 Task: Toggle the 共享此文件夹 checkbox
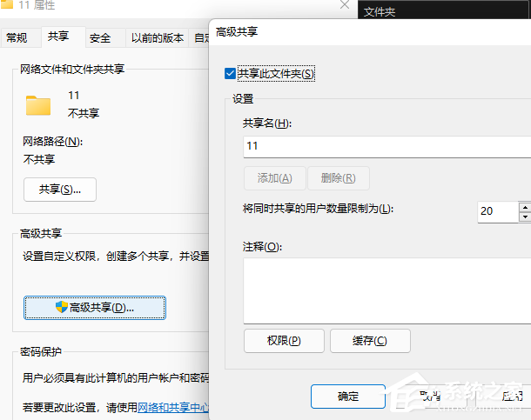click(x=230, y=74)
